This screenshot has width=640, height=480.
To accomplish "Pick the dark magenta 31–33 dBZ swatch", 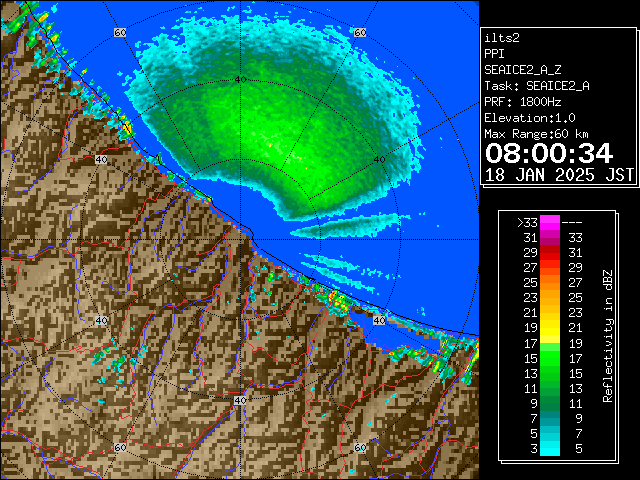I will coord(550,238).
